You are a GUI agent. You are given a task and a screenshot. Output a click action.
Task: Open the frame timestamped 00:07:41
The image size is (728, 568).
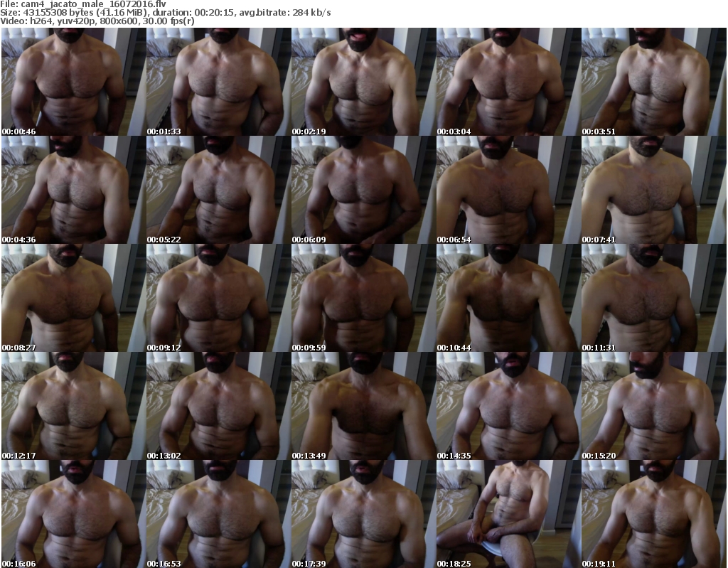click(x=654, y=190)
